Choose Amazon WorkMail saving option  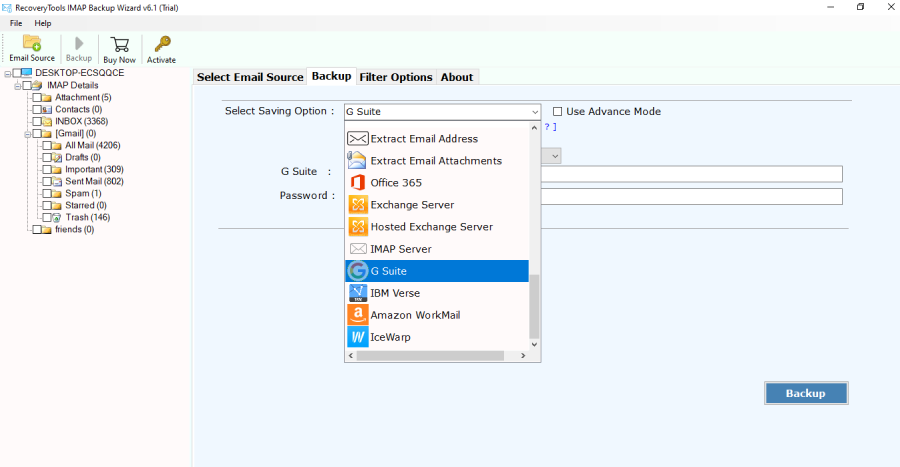[x=415, y=315]
